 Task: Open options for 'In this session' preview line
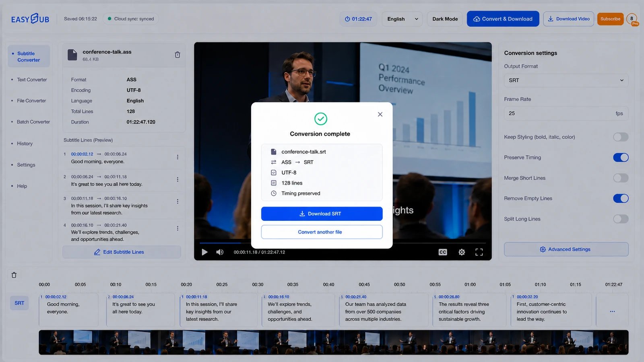[x=178, y=202]
